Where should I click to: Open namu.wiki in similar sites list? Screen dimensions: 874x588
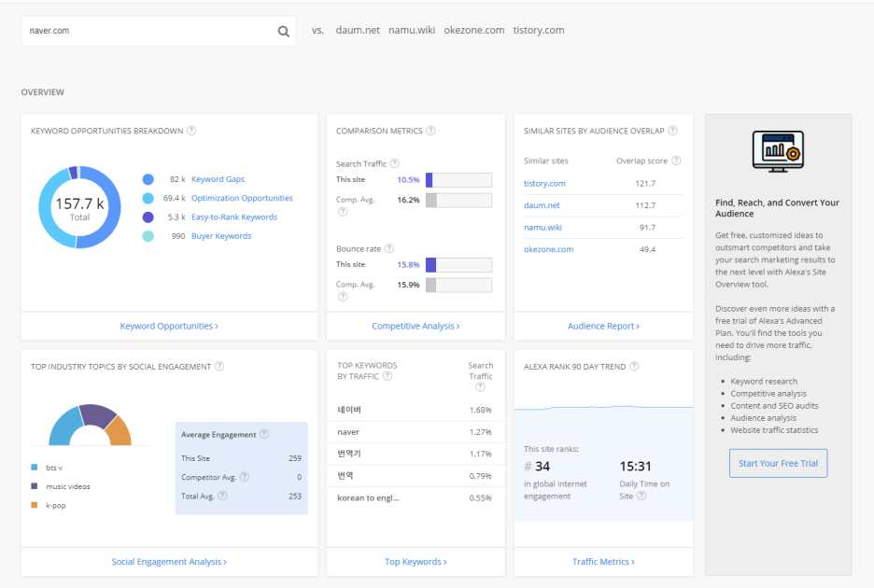tap(543, 228)
